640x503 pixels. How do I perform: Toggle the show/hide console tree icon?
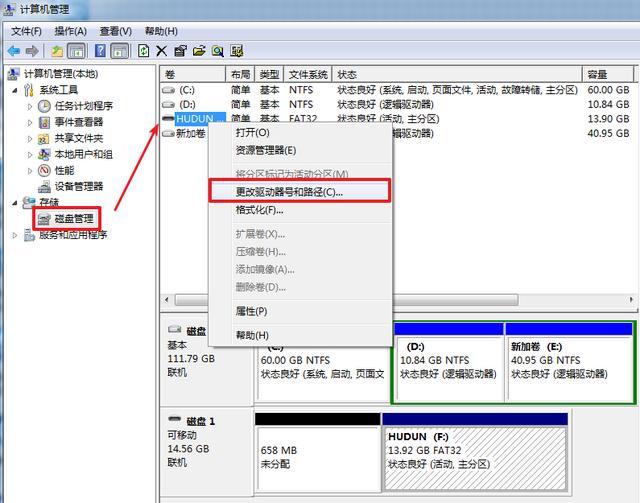[x=76, y=51]
